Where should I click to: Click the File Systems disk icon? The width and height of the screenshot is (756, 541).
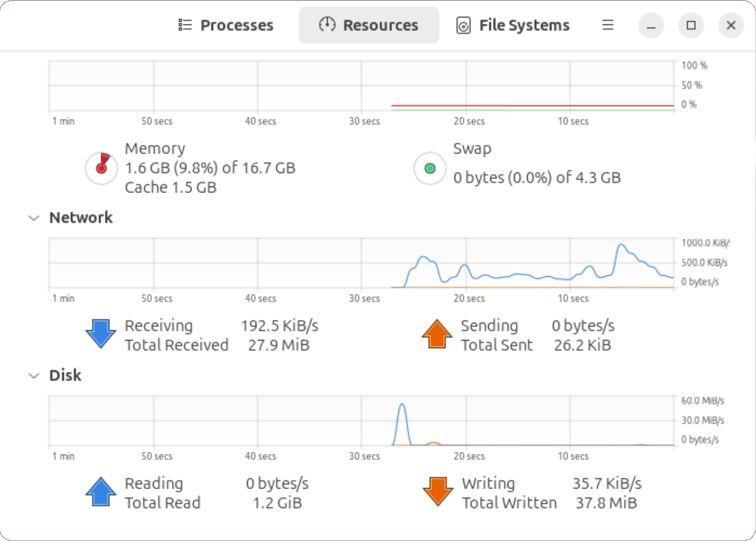coord(463,25)
